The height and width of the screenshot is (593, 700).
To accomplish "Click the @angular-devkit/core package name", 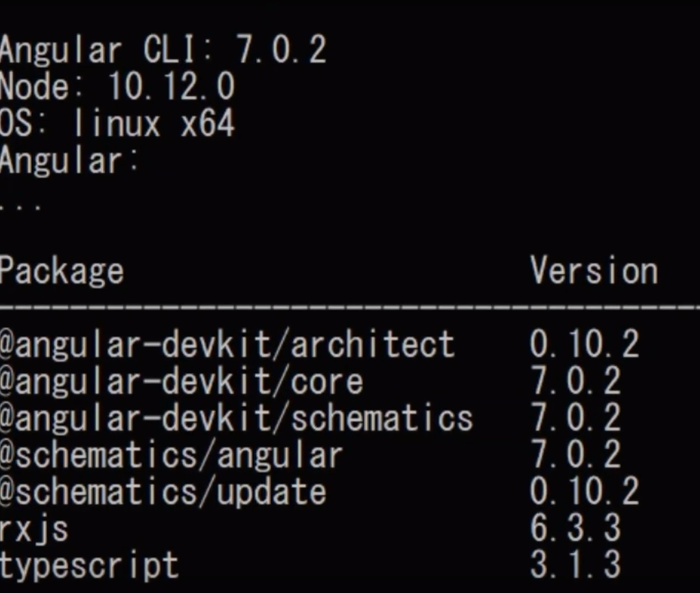I will [x=181, y=381].
